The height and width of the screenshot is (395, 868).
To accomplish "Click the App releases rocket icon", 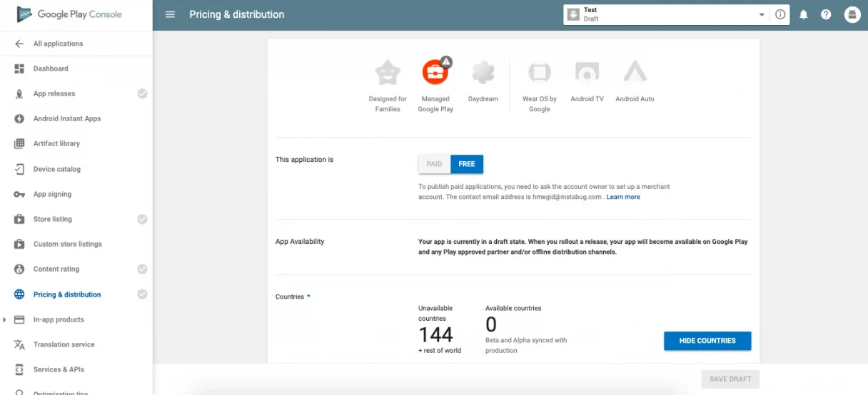I will point(19,93).
